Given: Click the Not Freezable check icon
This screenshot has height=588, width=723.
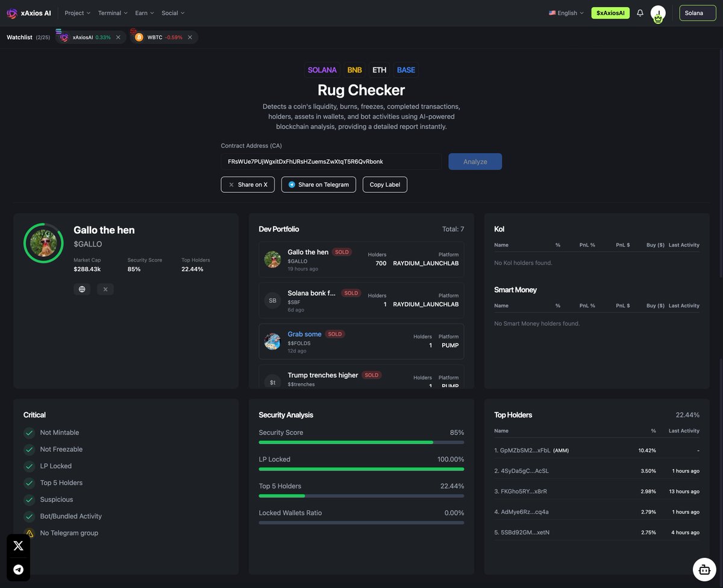Looking at the screenshot, I should (29, 449).
